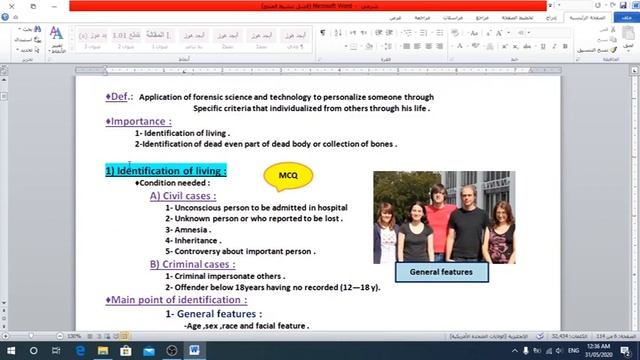The height and width of the screenshot is (360, 640).
Task: Click the Cut scissors icon
Action: point(613,30)
